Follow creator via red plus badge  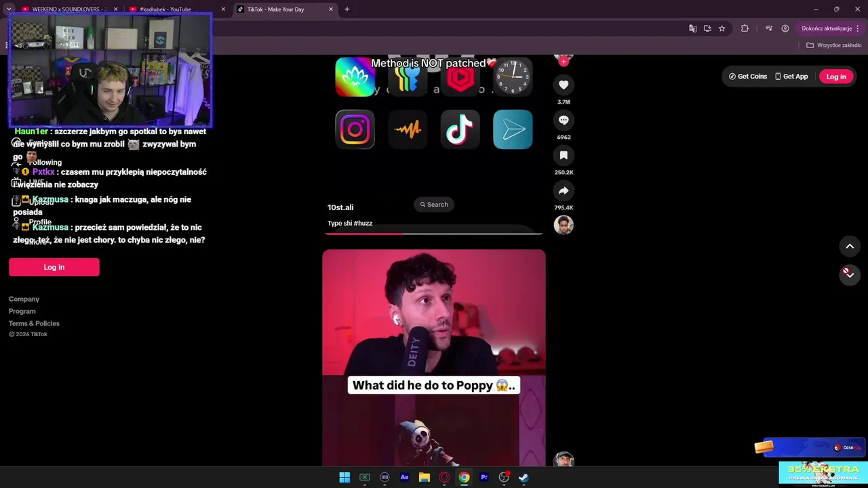564,61
